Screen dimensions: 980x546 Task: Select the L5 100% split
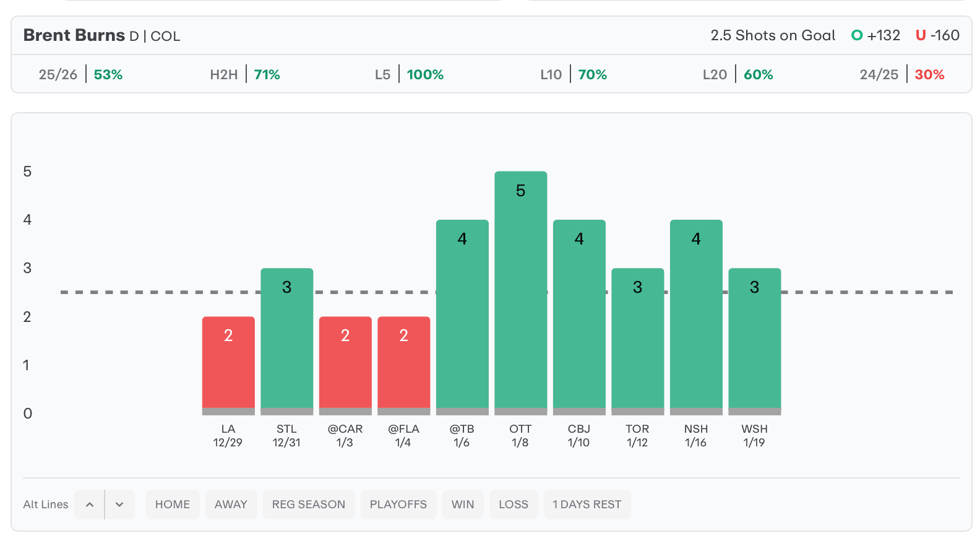[x=410, y=75]
